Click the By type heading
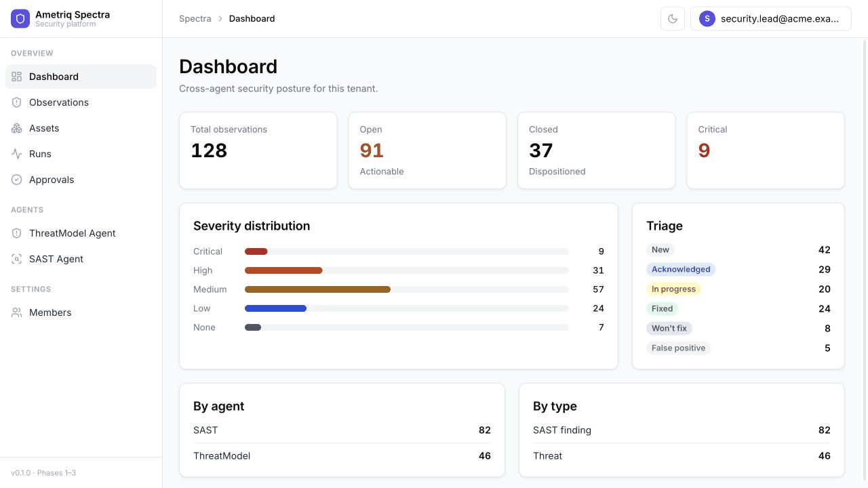This screenshot has height=488, width=868. 555,406
